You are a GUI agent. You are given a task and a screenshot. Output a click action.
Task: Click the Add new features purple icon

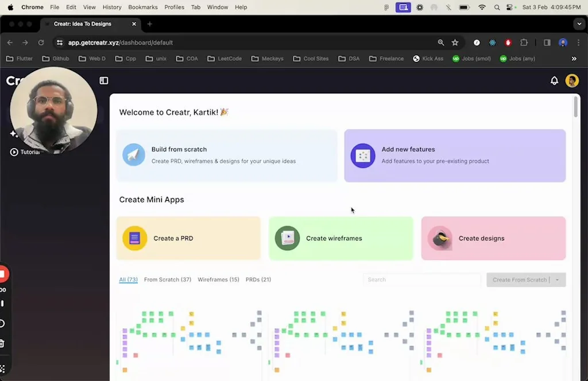pos(363,155)
